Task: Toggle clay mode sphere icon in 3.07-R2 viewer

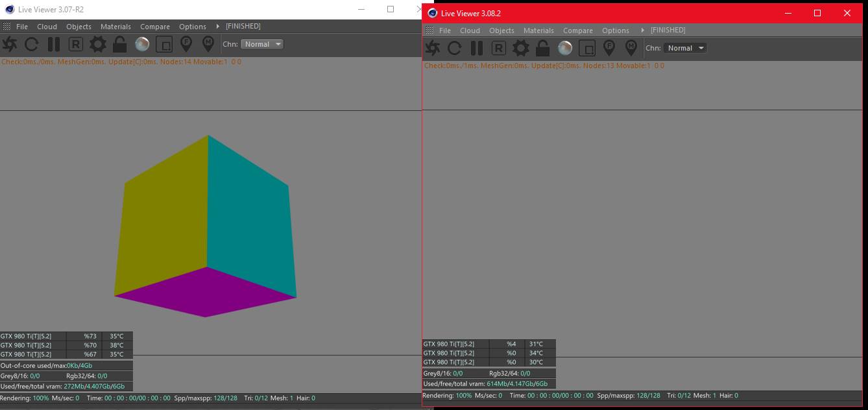Action: tap(142, 44)
